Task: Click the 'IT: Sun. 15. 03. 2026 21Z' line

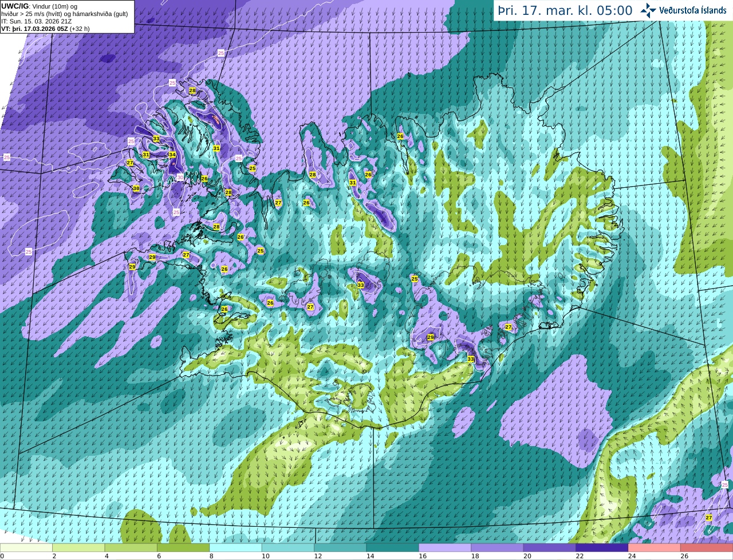Action: [36, 21]
